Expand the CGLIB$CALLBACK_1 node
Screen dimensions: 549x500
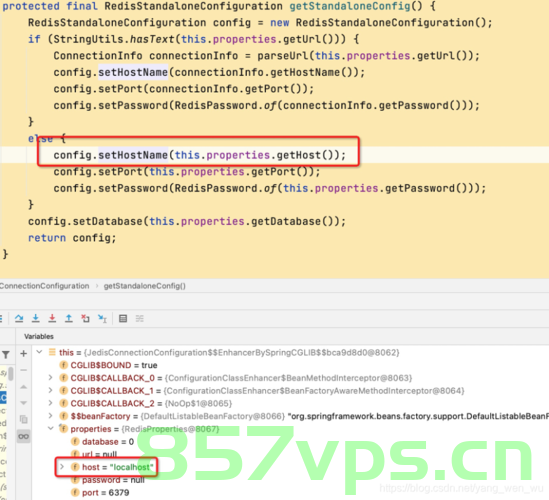[x=50, y=390]
